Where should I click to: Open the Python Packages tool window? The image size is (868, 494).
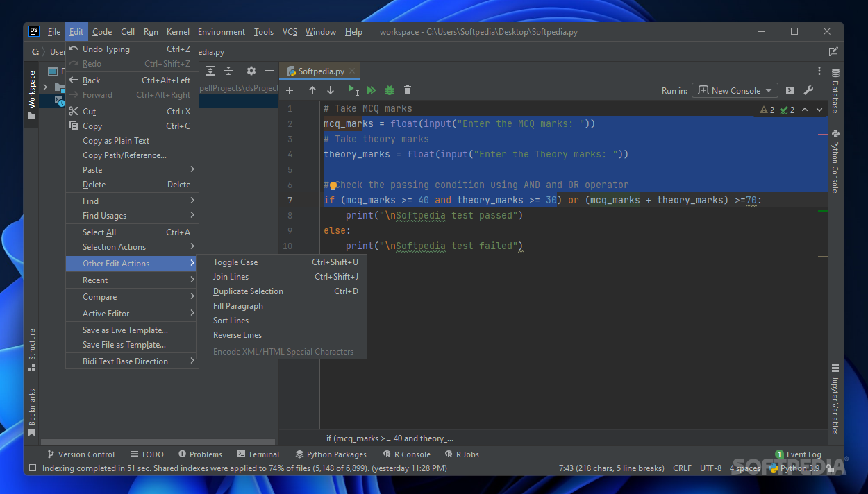pos(331,454)
